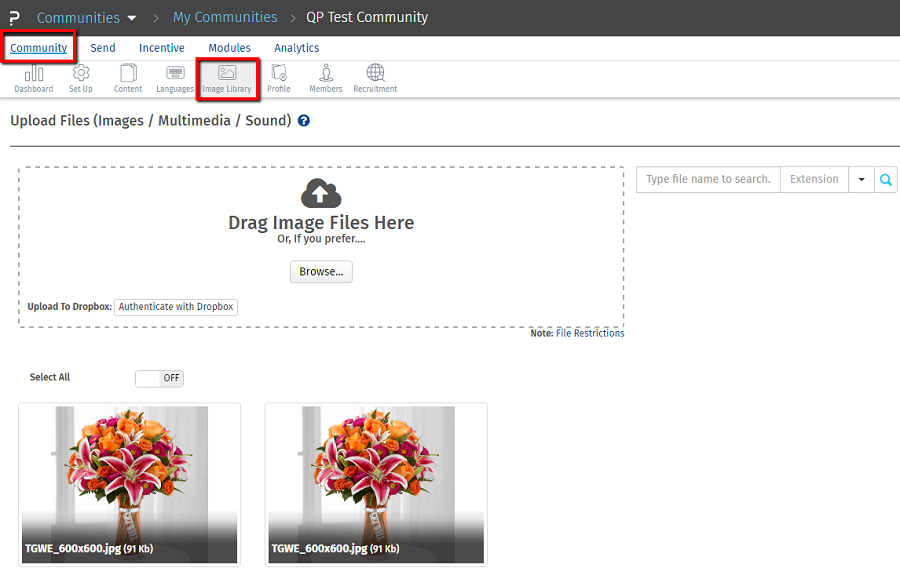
Task: Click the Drag Image Files Here text
Action: point(321,223)
